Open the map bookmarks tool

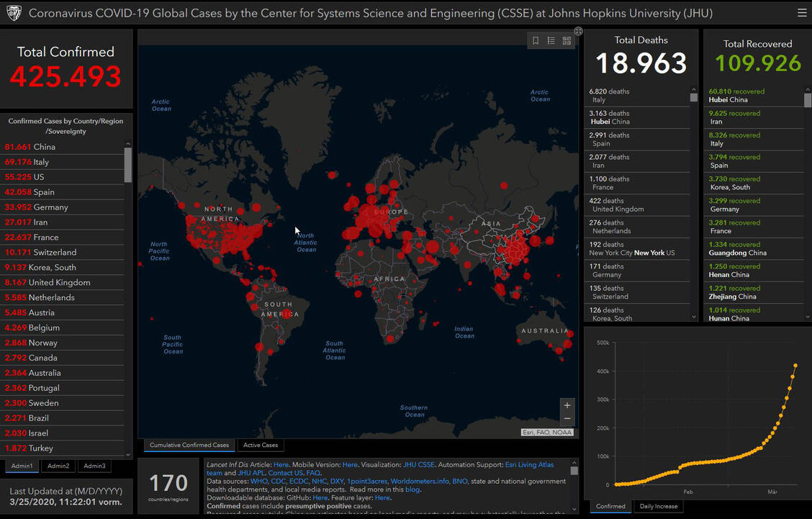point(536,40)
